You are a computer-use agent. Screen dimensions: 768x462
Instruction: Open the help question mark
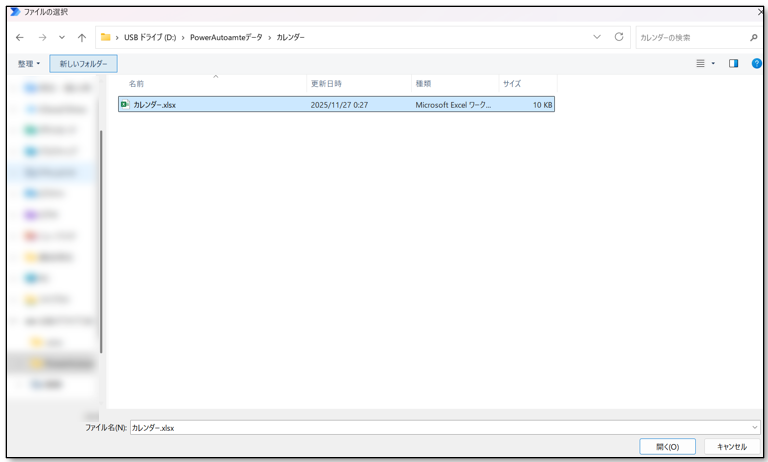click(x=756, y=64)
